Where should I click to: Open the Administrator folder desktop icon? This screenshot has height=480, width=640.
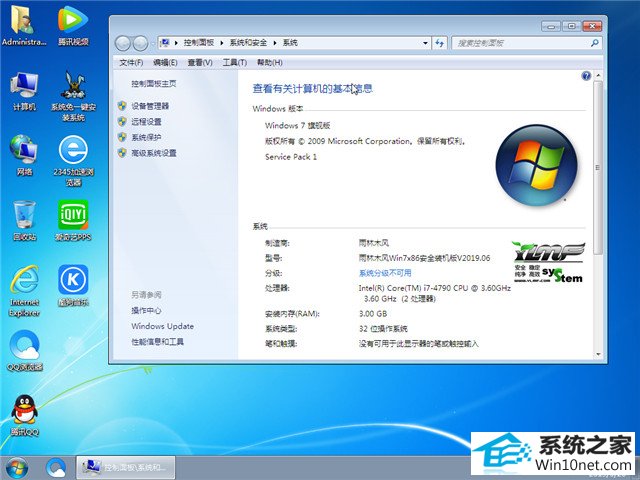click(24, 24)
